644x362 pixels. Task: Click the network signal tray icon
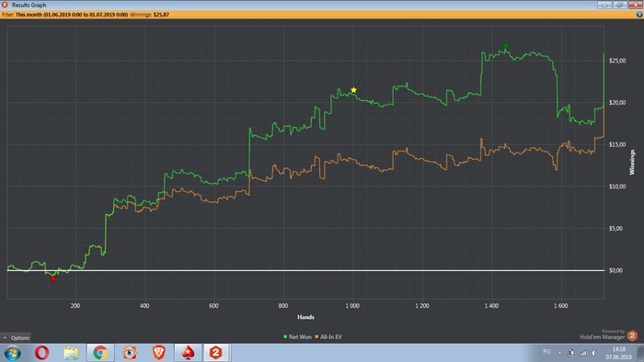582,353
